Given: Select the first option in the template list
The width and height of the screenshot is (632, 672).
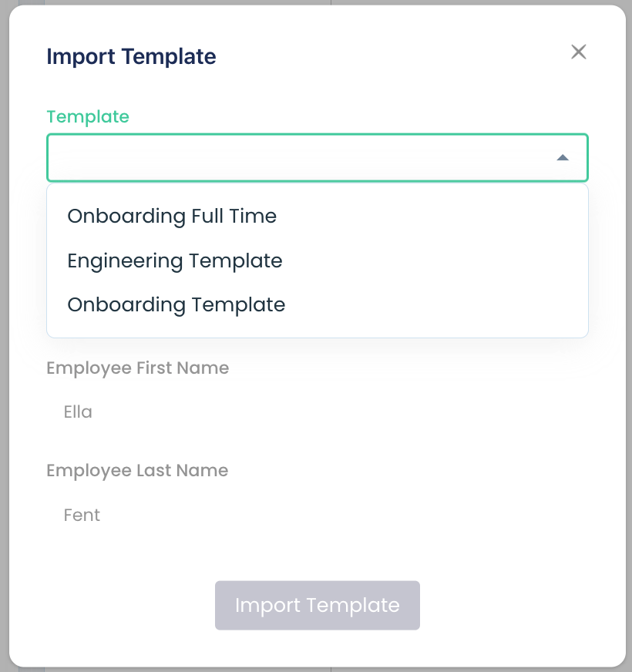Looking at the screenshot, I should tap(172, 217).
